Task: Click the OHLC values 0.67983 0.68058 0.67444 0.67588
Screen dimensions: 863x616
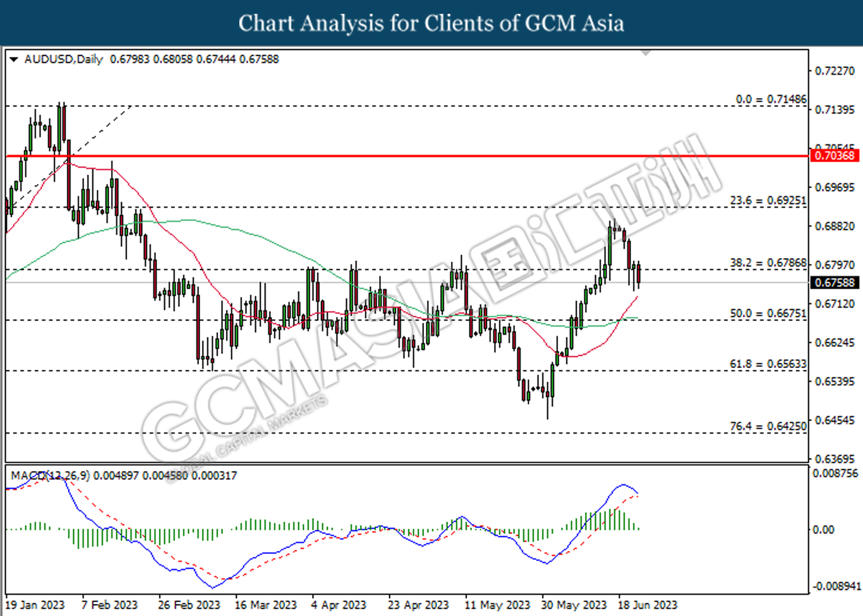Action: (x=194, y=59)
